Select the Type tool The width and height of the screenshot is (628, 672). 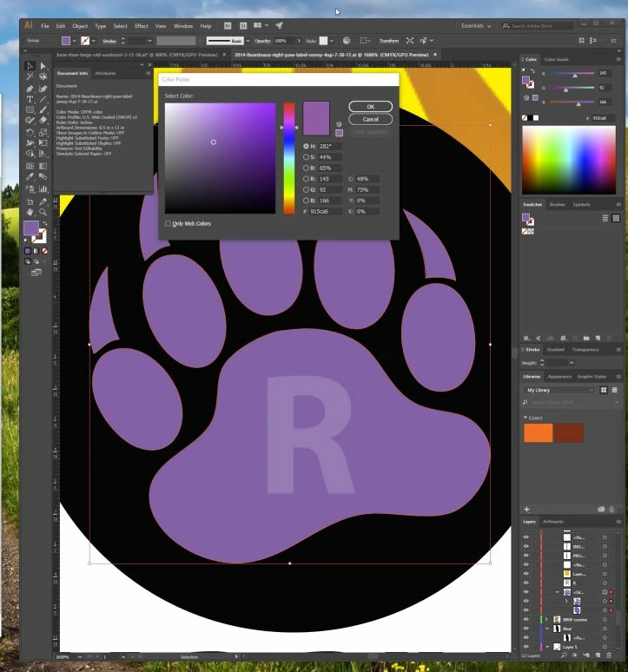30,99
